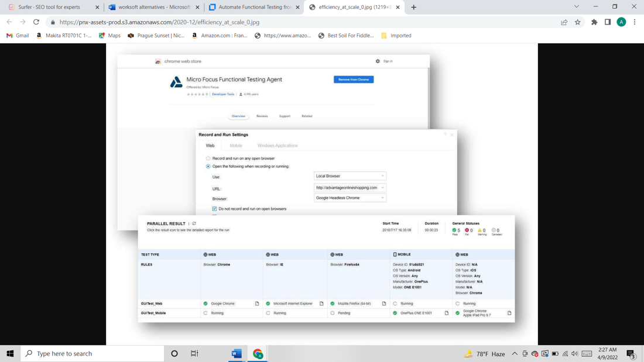Select the Overview tab
The height and width of the screenshot is (362, 644).
click(x=238, y=116)
